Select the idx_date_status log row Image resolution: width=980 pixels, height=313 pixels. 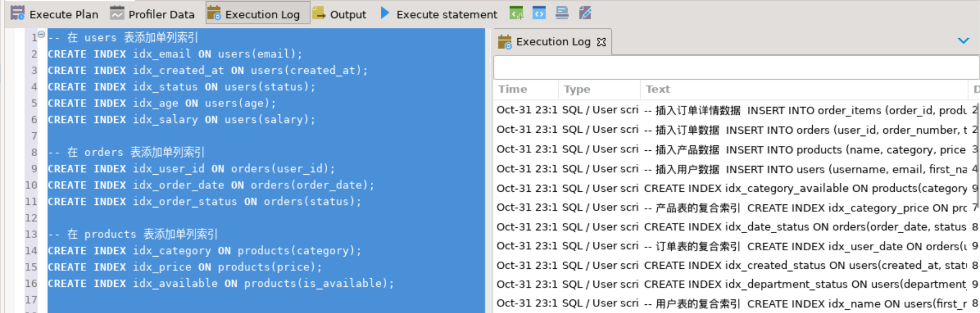click(736, 227)
